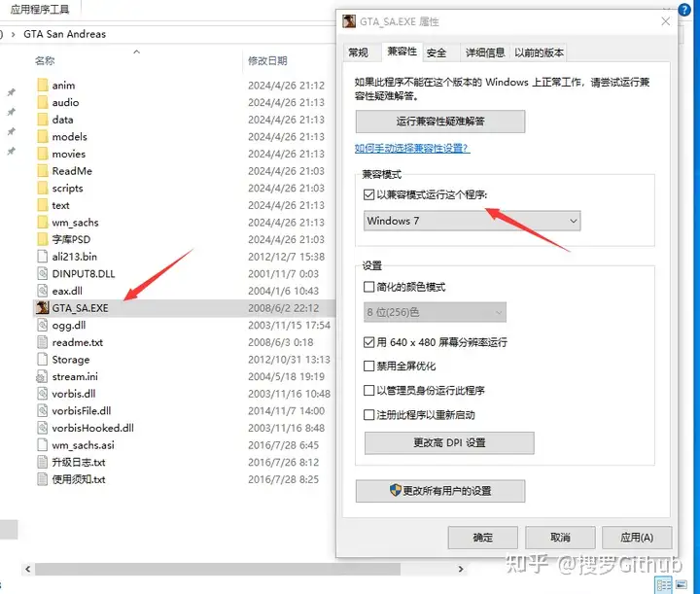
Task: Click the horizontal scrollbar thumb in Explorer
Action: [218, 569]
